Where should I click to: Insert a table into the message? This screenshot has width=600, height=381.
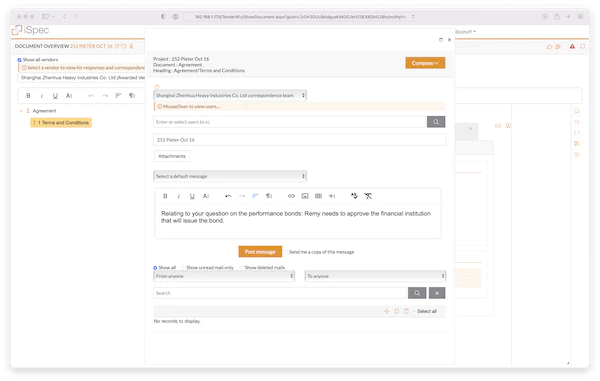pyautogui.click(x=318, y=196)
